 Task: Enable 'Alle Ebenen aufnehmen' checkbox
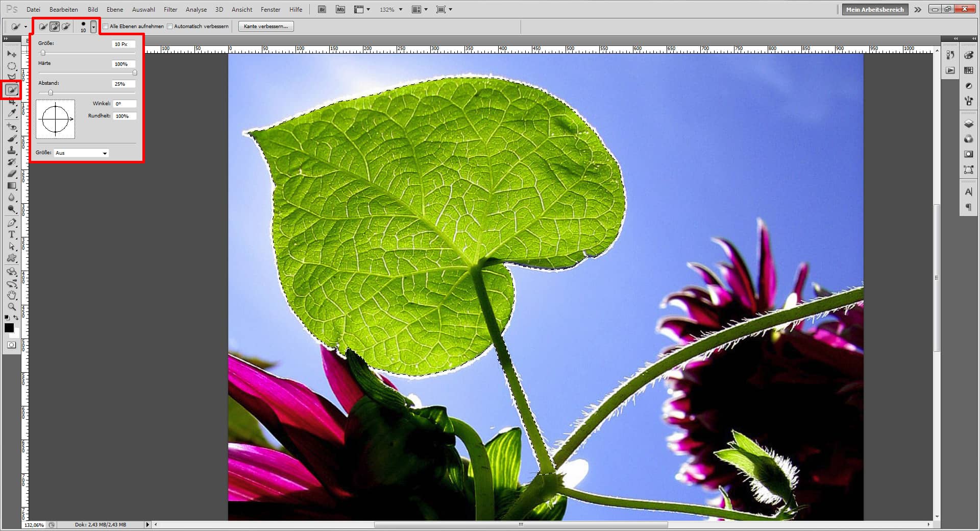point(105,26)
